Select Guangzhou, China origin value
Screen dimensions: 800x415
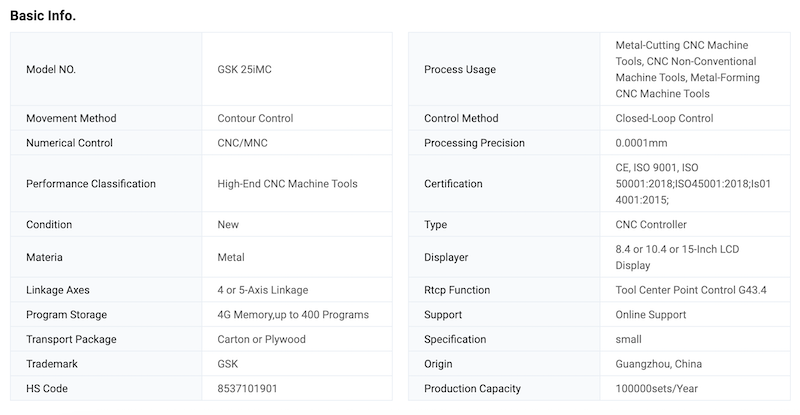click(657, 364)
